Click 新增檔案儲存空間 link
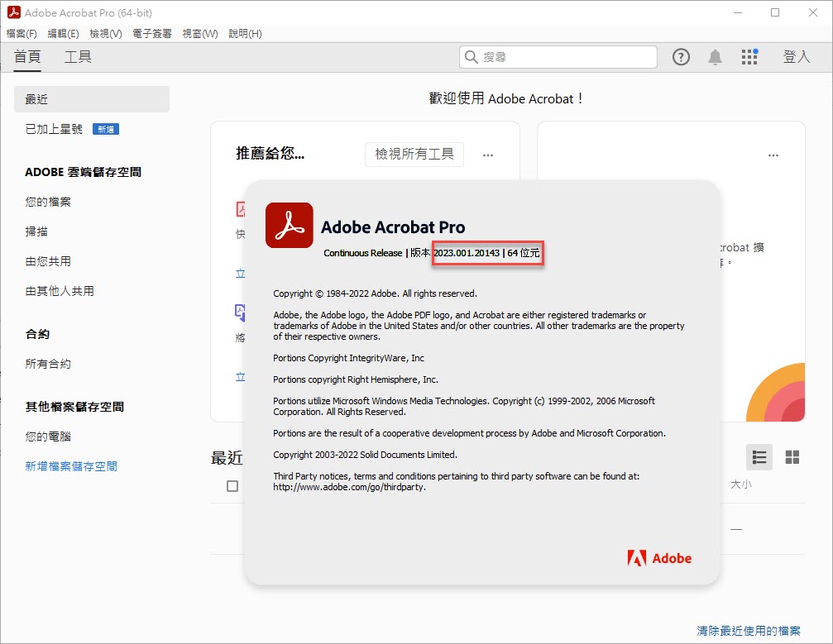The height and width of the screenshot is (644, 833). [x=71, y=466]
